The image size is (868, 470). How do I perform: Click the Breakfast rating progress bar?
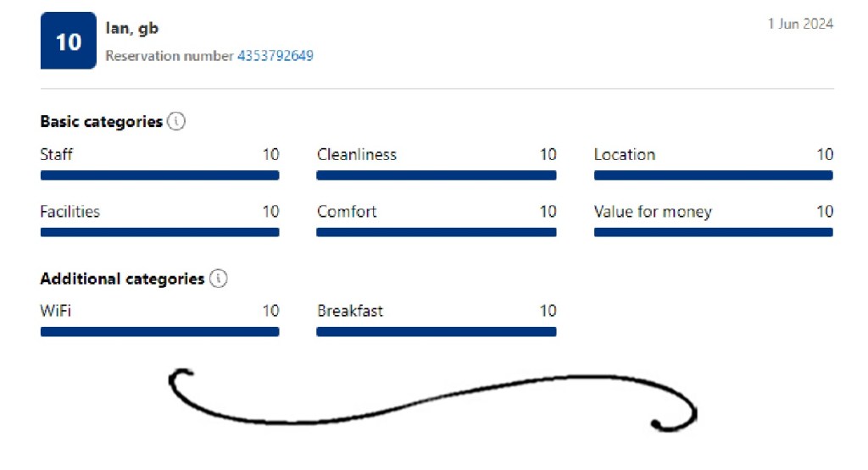click(x=437, y=332)
